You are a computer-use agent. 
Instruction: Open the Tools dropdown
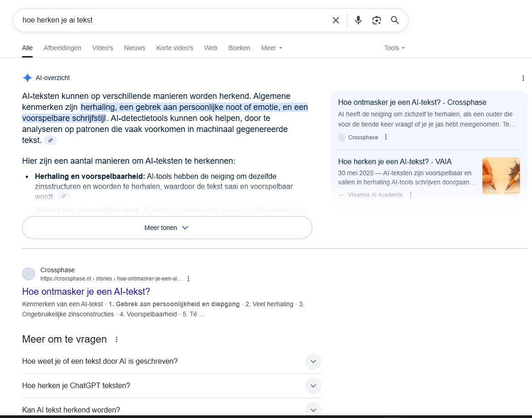point(394,48)
